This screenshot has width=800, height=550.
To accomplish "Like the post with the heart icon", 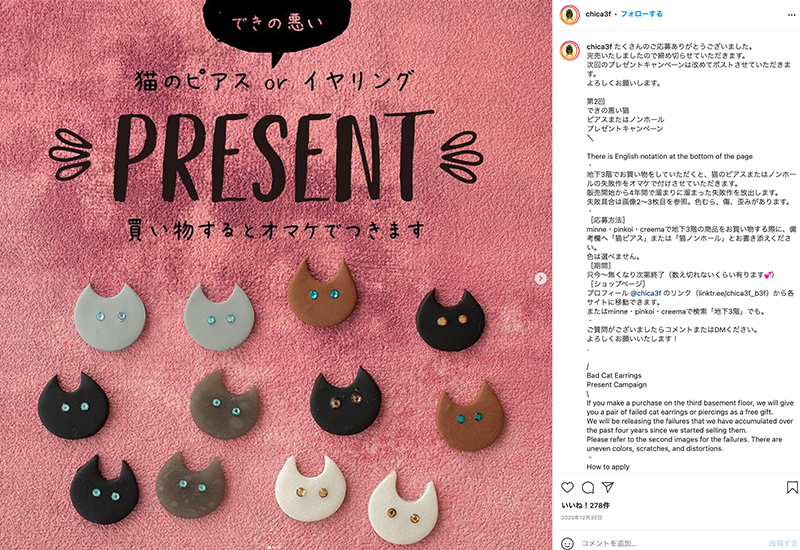I will 567,487.
